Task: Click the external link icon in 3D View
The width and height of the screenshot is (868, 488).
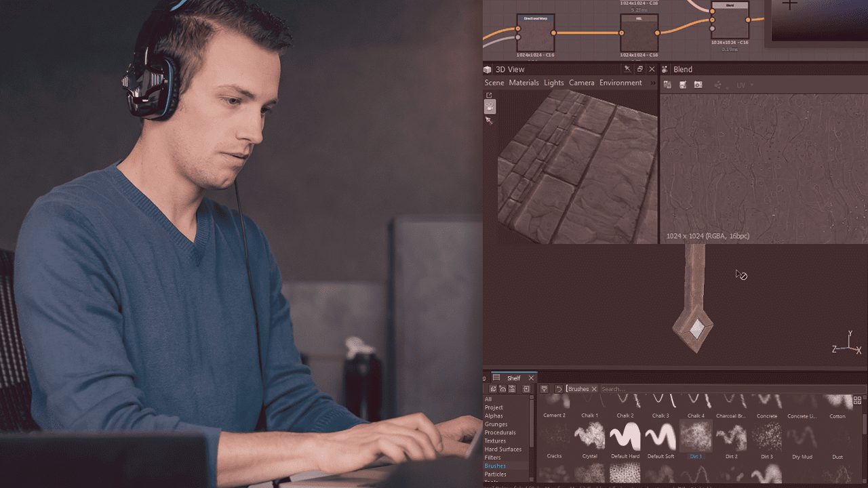Action: pos(489,96)
